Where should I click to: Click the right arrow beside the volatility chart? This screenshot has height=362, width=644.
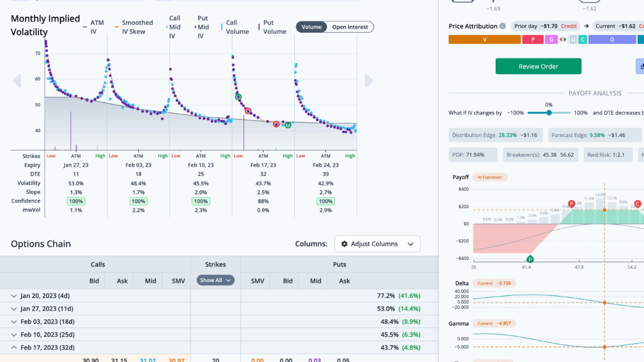click(369, 80)
